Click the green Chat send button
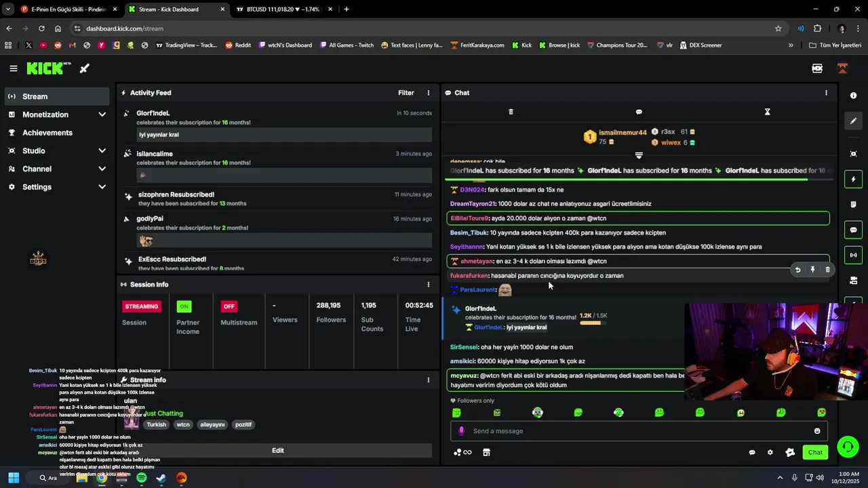Screen dimensions: 868x488 coord(815,453)
